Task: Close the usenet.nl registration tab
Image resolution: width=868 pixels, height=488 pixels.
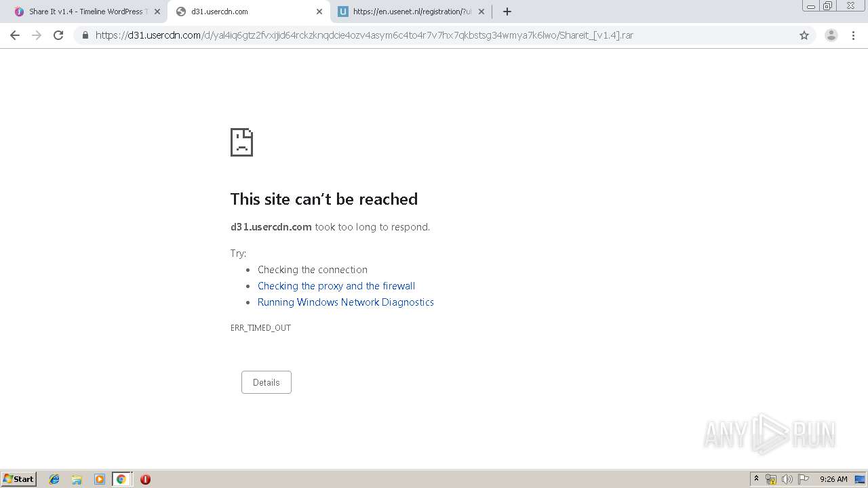Action: [x=481, y=12]
